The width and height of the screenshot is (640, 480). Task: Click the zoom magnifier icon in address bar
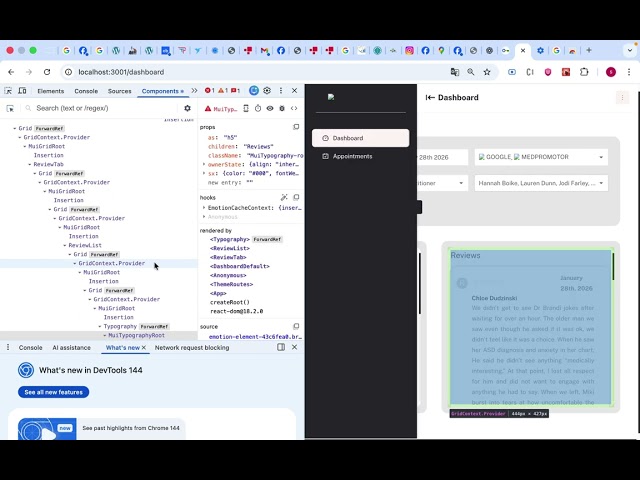471,72
